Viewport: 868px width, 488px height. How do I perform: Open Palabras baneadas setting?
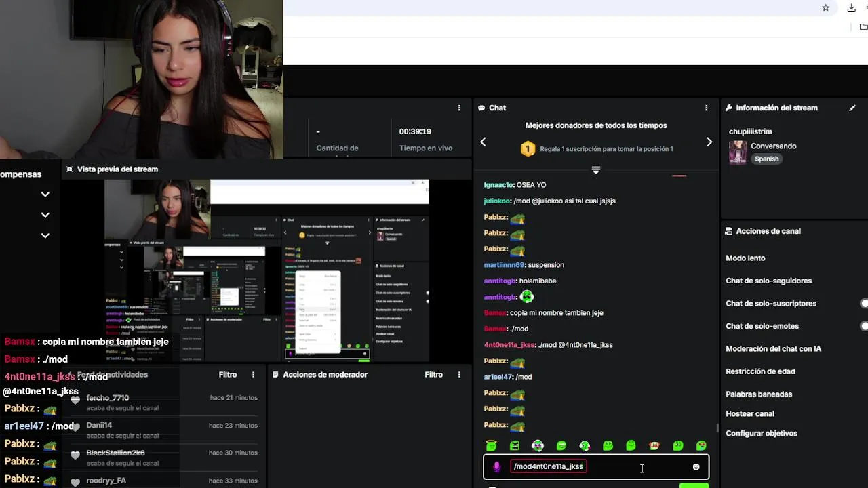tap(759, 394)
